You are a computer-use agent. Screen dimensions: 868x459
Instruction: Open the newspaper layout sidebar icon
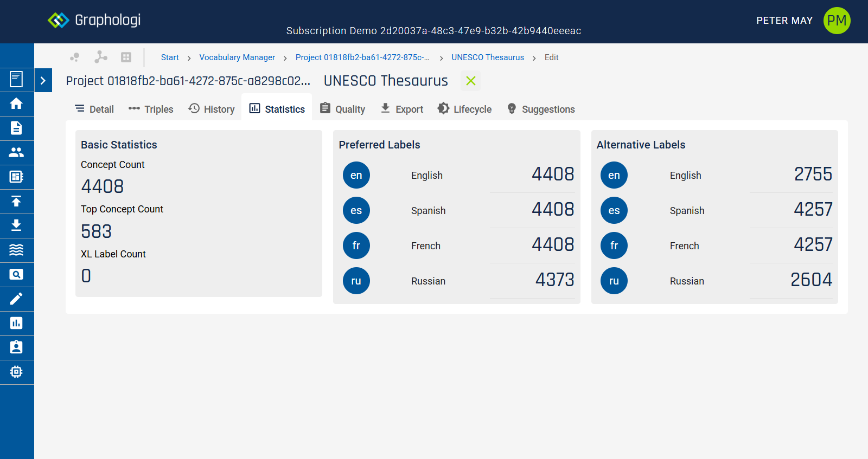[x=17, y=177]
